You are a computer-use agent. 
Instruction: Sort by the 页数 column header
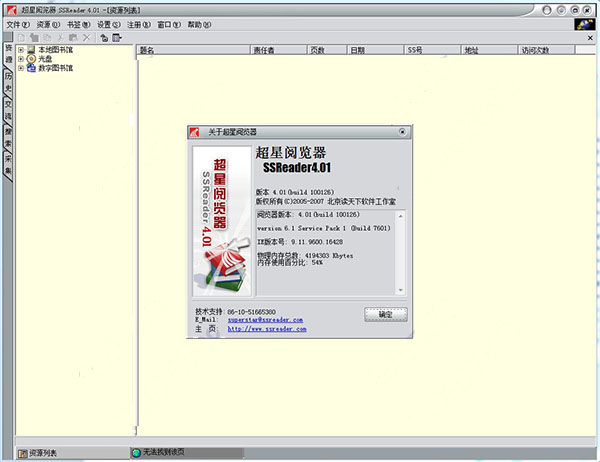(327, 50)
